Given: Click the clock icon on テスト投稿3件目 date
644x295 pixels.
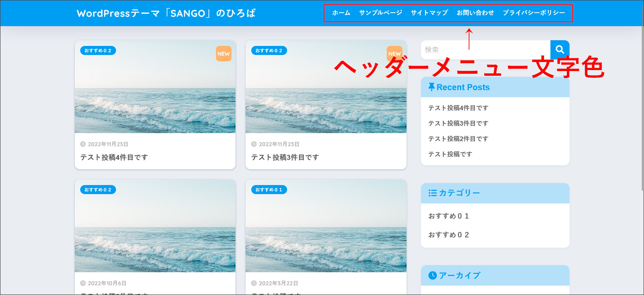Looking at the screenshot, I should click(254, 144).
